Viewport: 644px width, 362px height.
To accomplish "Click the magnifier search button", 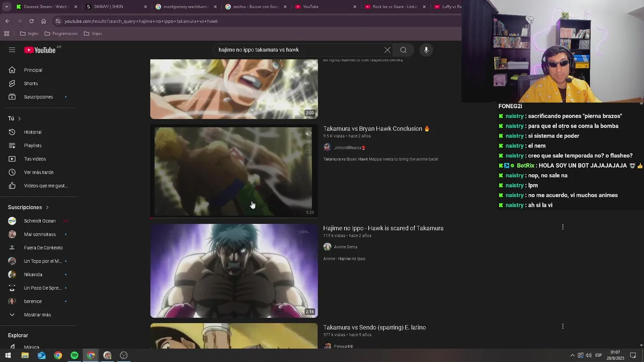I will coord(403,50).
